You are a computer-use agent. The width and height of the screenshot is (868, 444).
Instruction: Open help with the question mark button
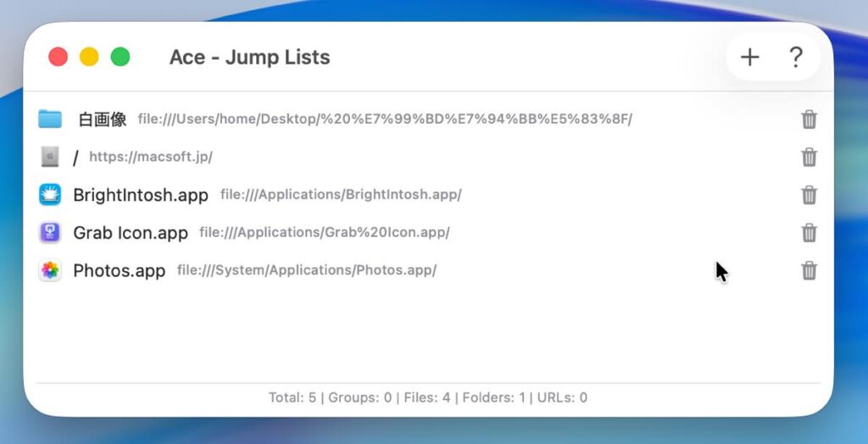pyautogui.click(x=795, y=58)
